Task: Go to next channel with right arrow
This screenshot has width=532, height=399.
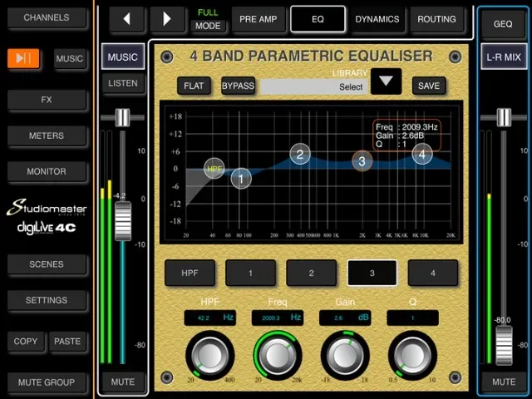Action: click(167, 19)
